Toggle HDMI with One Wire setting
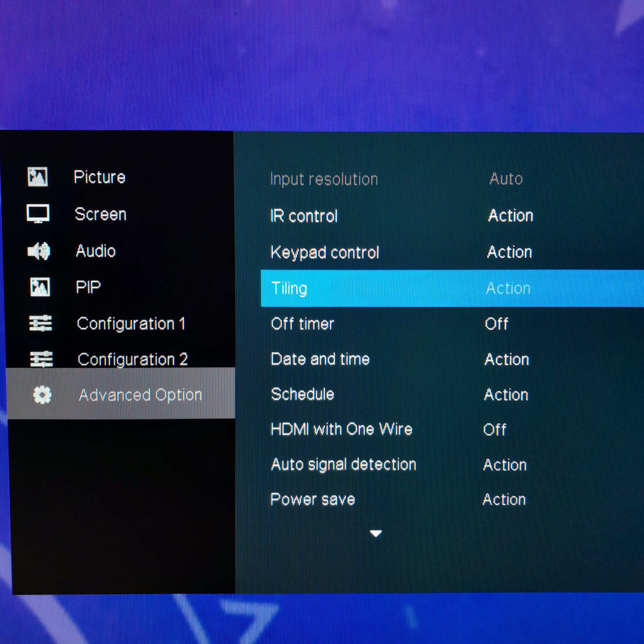 [x=495, y=429]
